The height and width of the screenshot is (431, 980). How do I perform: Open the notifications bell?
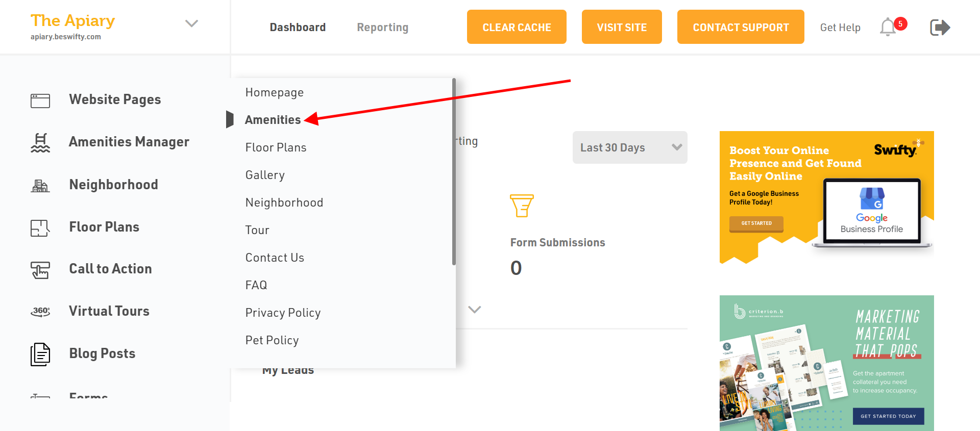click(x=888, y=27)
